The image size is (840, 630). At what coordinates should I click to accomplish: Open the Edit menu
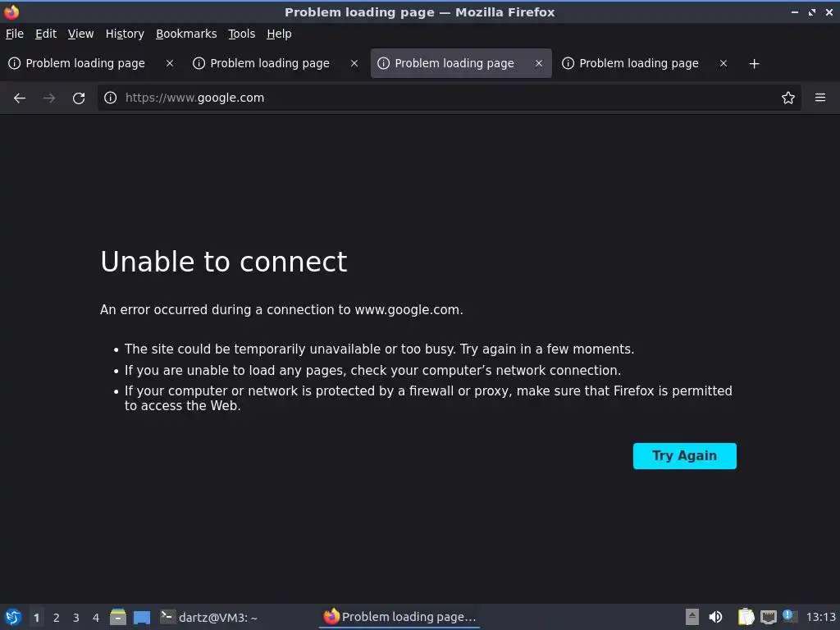click(x=46, y=34)
